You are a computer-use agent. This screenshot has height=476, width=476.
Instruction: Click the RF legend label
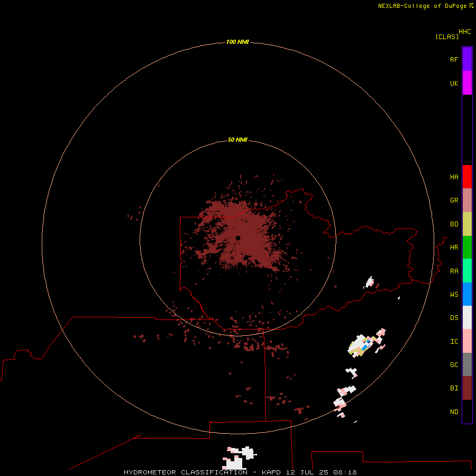(454, 59)
